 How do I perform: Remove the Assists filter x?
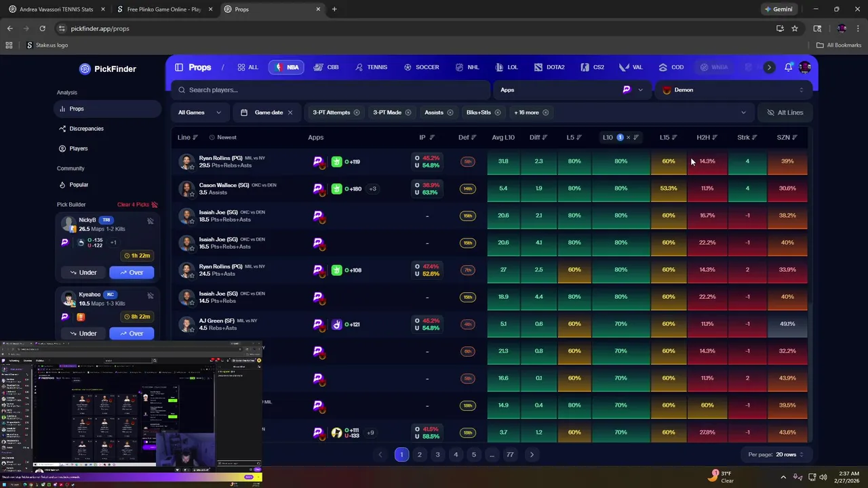point(450,113)
